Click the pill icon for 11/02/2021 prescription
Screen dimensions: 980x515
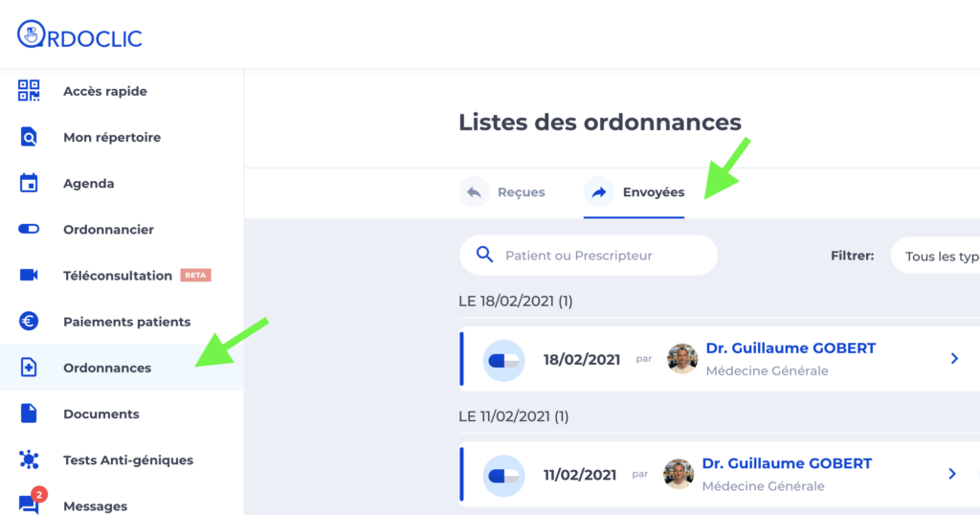pyautogui.click(x=503, y=476)
